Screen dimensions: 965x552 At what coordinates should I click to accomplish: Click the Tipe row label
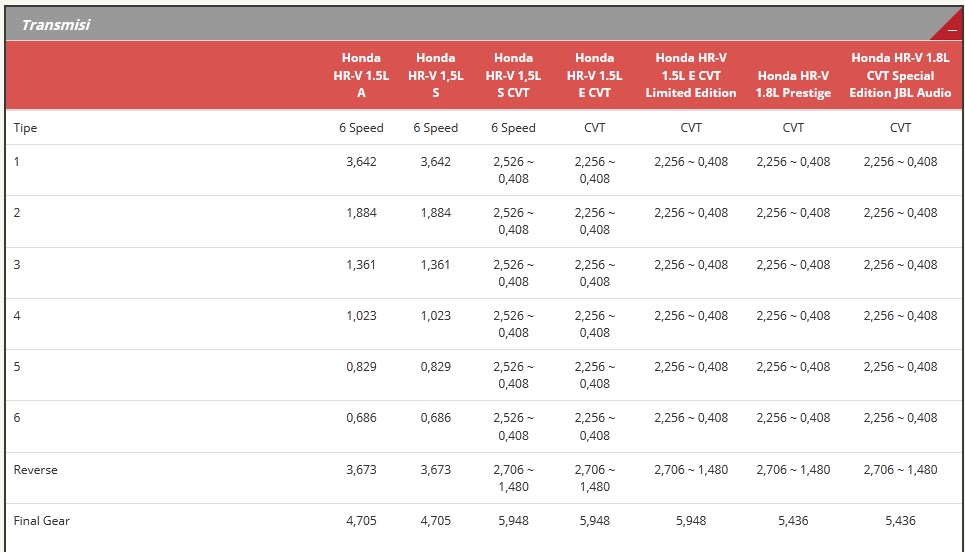pyautogui.click(x=25, y=128)
